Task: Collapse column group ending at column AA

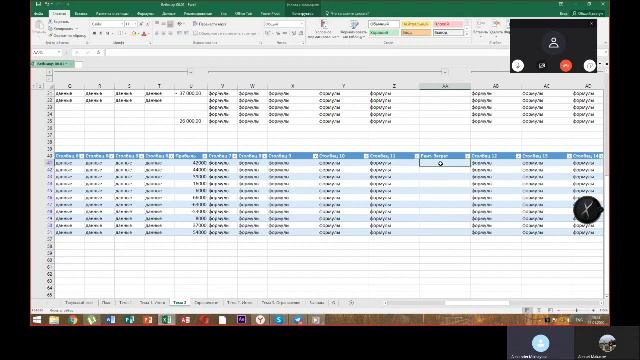Action: [x=444, y=72]
